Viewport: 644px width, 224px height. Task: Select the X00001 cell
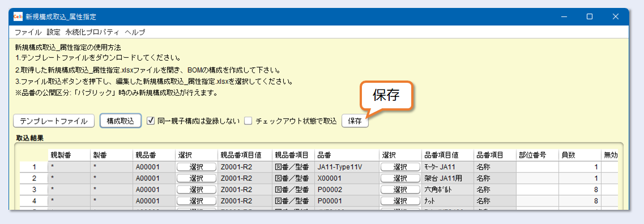(x=347, y=179)
